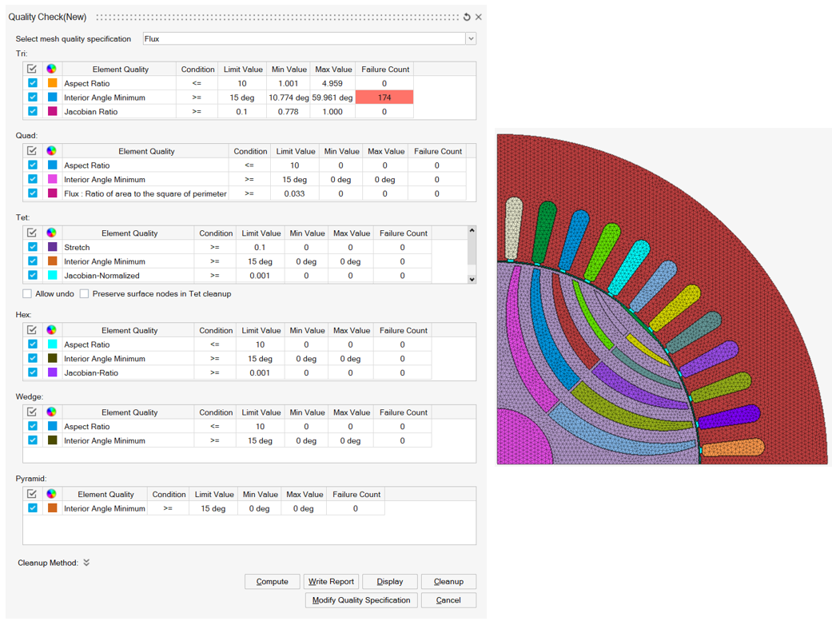This screenshot has width=840, height=625.
Task: Click the Quad table color wheel header icon
Action: (51, 151)
